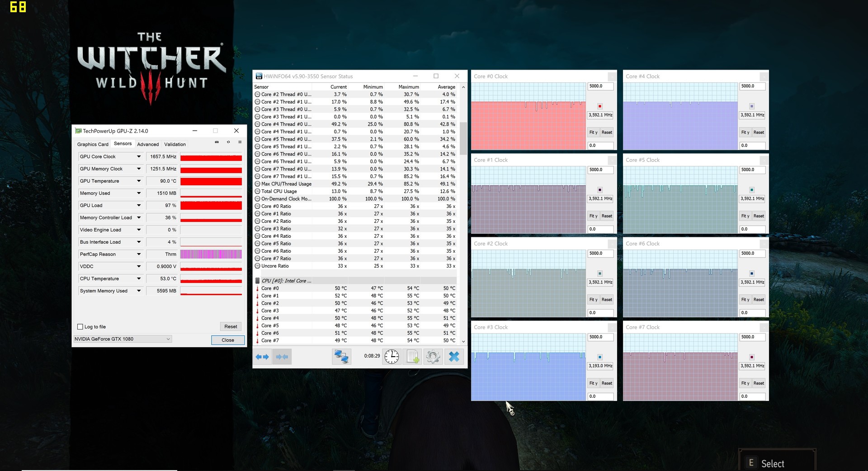Click the HWiNFO collapse columns arrows icon
This screenshot has height=471, width=868.
(282, 357)
